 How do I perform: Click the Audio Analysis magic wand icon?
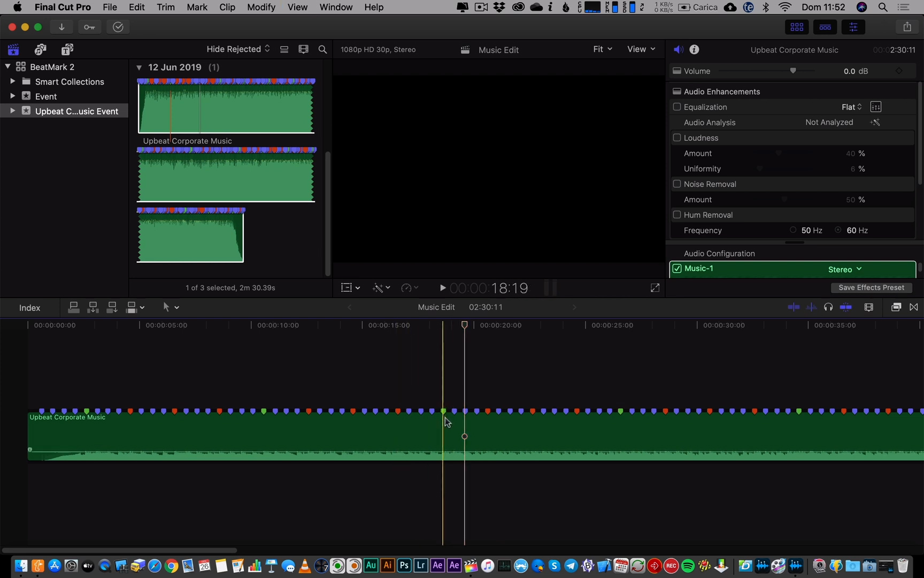pyautogui.click(x=875, y=123)
